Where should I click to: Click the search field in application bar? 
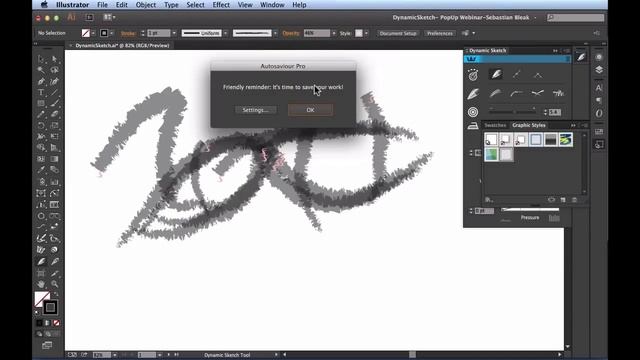coord(576,18)
